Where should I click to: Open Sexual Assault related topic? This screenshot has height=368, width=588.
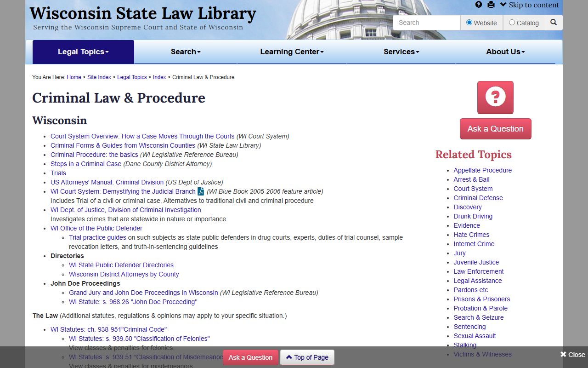pyautogui.click(x=475, y=336)
